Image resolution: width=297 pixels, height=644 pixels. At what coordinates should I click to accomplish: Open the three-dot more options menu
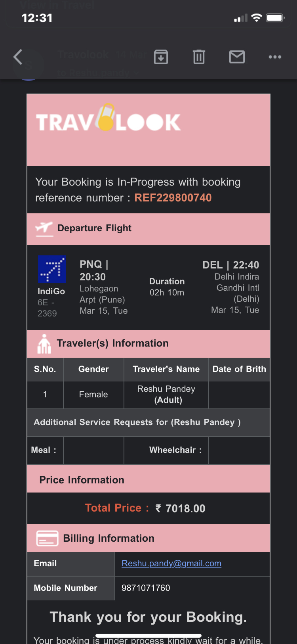tap(275, 57)
